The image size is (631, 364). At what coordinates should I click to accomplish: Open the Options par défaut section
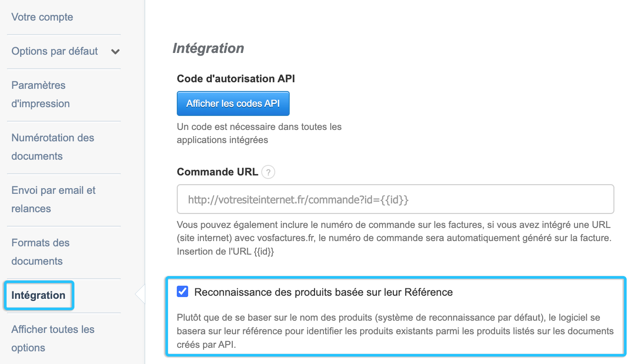55,51
